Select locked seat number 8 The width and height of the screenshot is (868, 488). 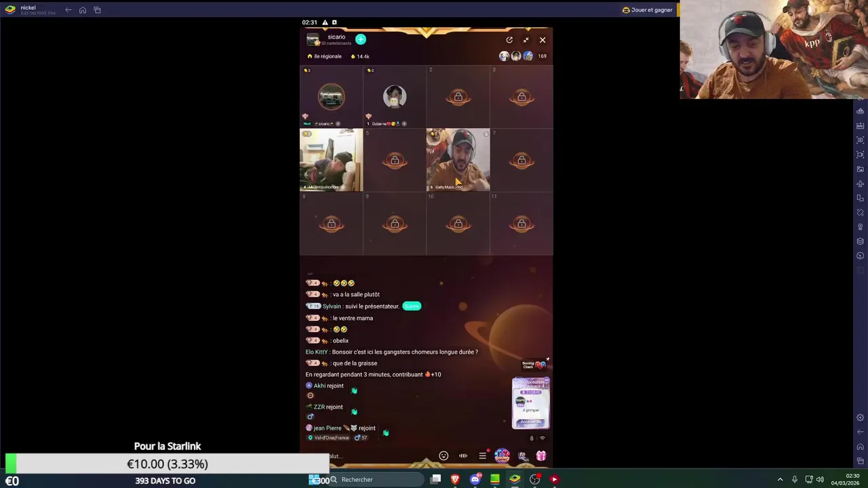tap(332, 224)
